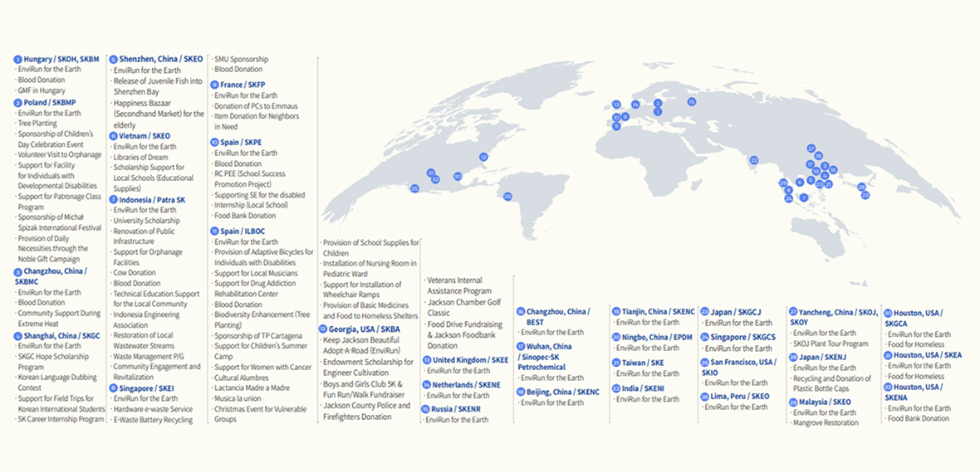Select map marker 22 on India

point(754,160)
